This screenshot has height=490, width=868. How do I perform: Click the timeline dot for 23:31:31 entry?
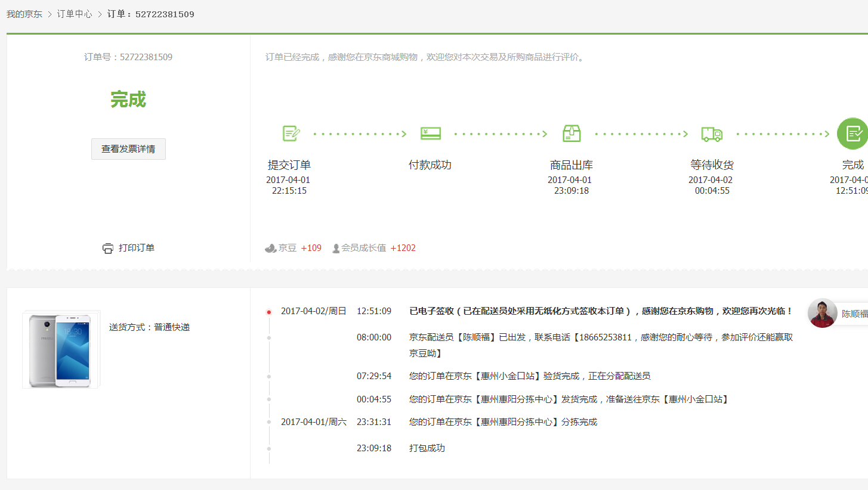(269, 422)
